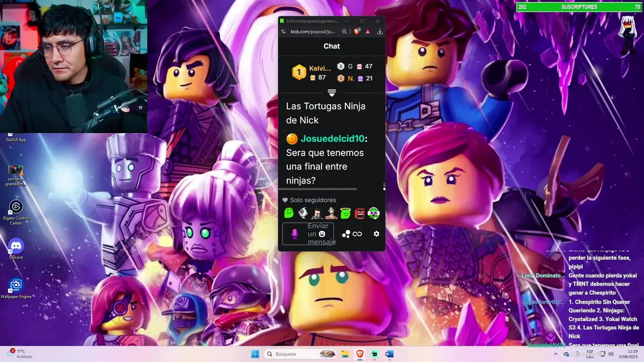
Task: Click the gold rank 1 leaderboard badge
Action: click(299, 72)
